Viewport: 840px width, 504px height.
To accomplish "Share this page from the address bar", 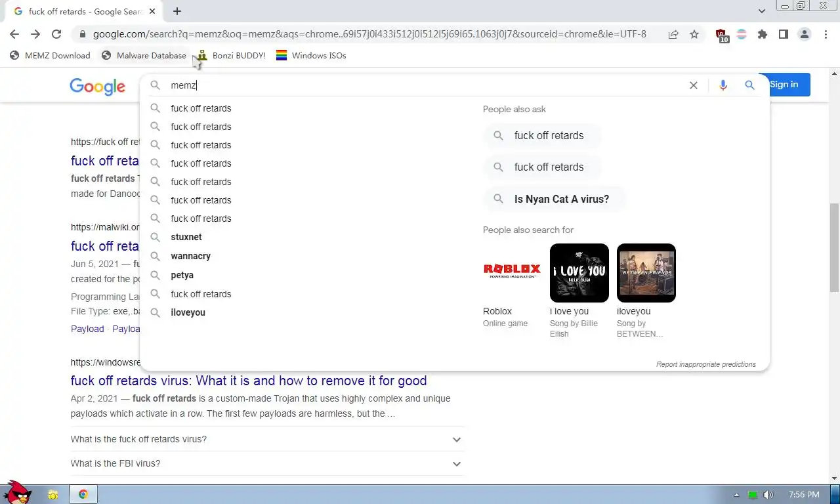I will 673,34.
